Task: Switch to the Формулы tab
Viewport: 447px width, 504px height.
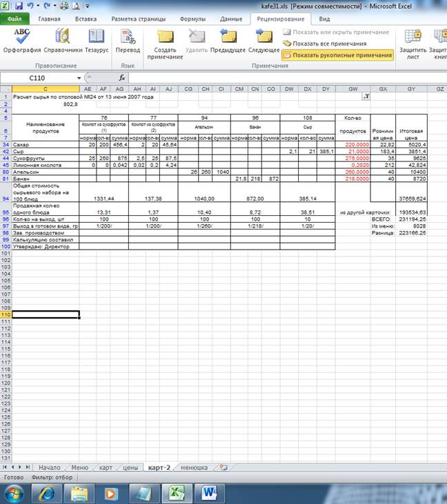Action: 192,19
